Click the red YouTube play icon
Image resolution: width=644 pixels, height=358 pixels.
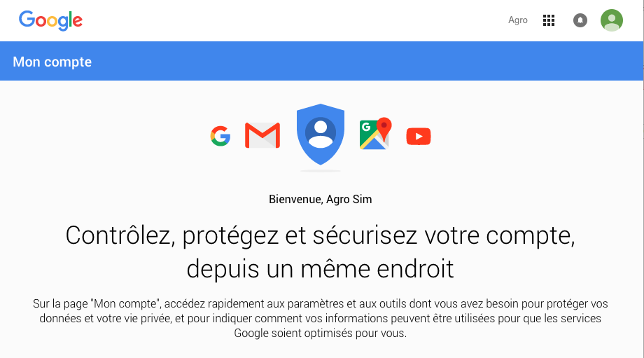tap(419, 136)
